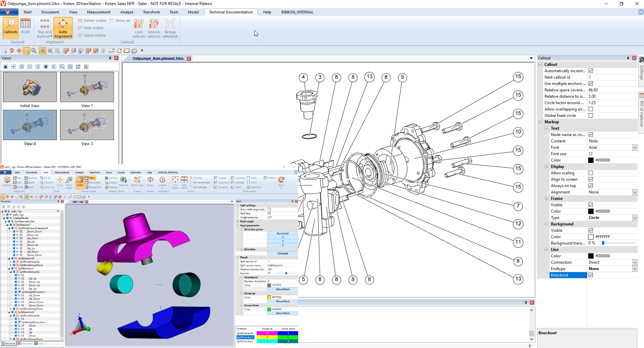Viewport: 644px width, 348px height.
Task: Open the Font dropdown showing Arial
Action: click(635, 147)
